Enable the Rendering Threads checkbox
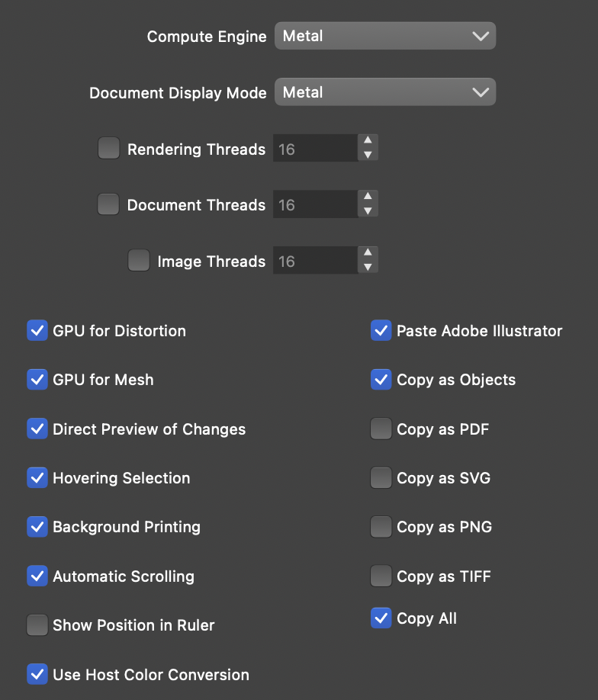 (x=109, y=149)
